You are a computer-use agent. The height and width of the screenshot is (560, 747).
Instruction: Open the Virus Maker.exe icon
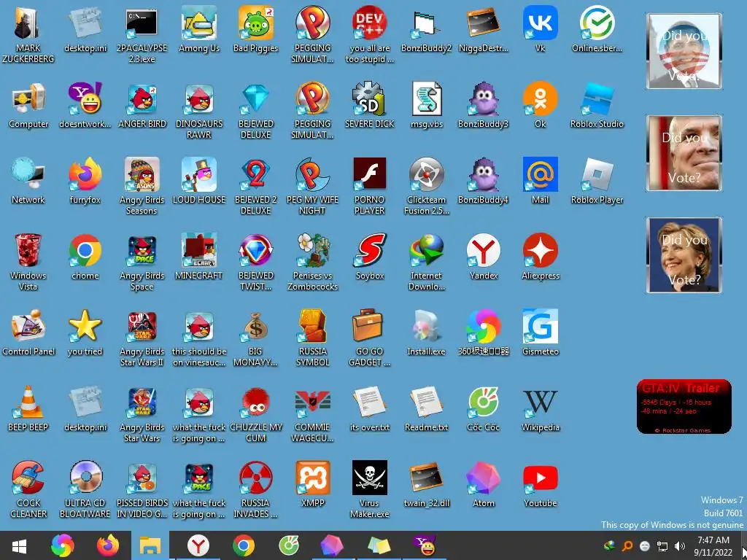370,489
